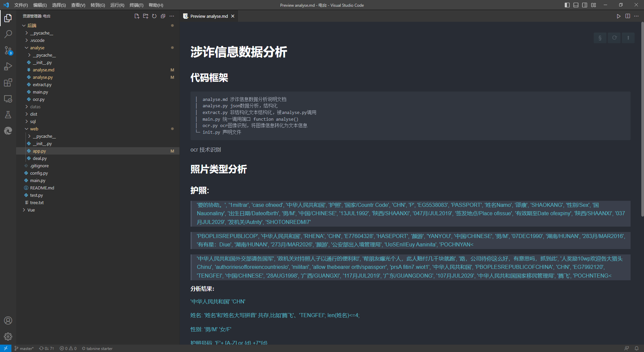
Task: Collapse the analyse folder
Action: point(98,48)
